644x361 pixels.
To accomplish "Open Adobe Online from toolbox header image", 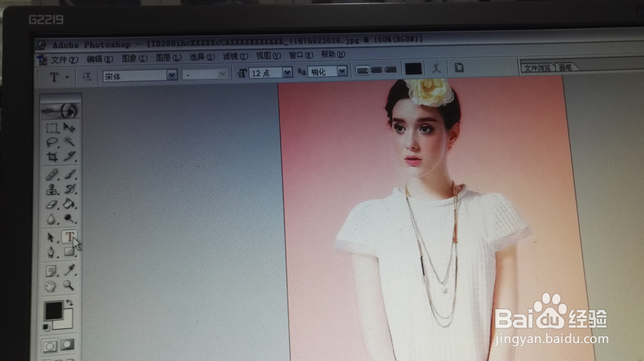I will [60, 110].
